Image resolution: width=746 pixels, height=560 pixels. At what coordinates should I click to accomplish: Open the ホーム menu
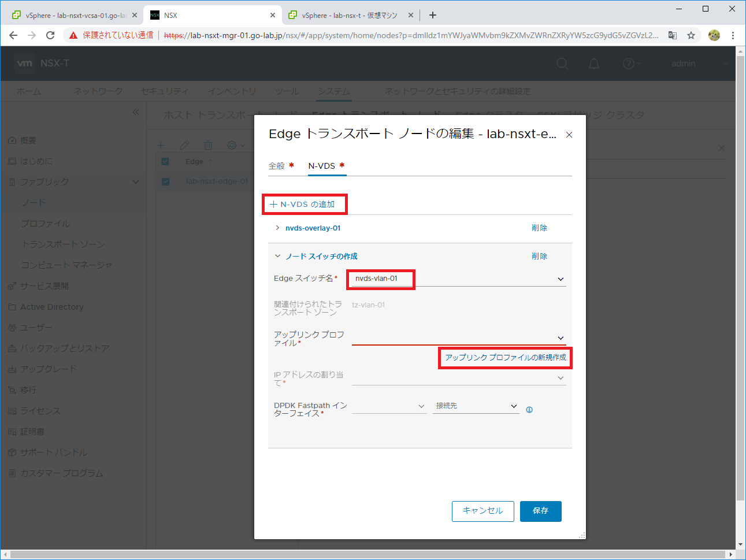[x=29, y=91]
